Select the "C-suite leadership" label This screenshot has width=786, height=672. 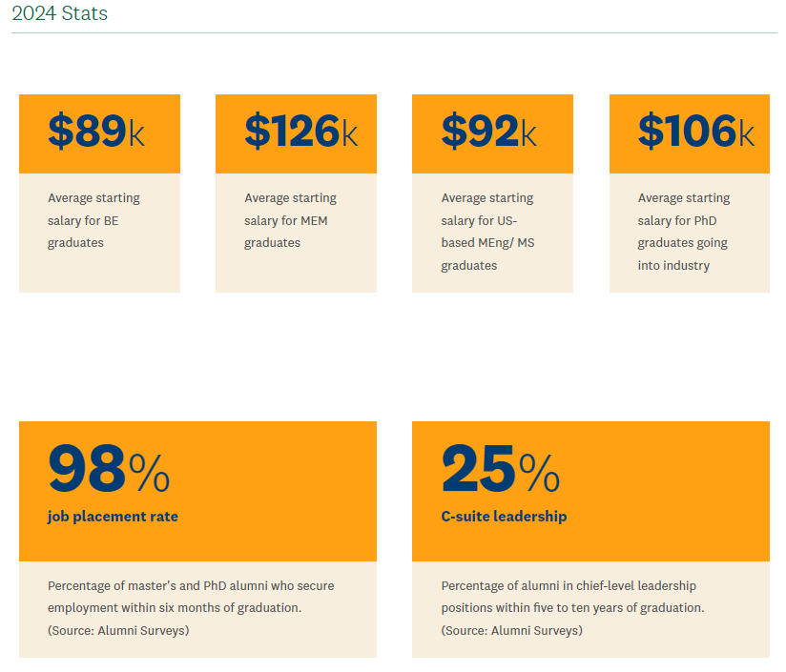coord(504,517)
